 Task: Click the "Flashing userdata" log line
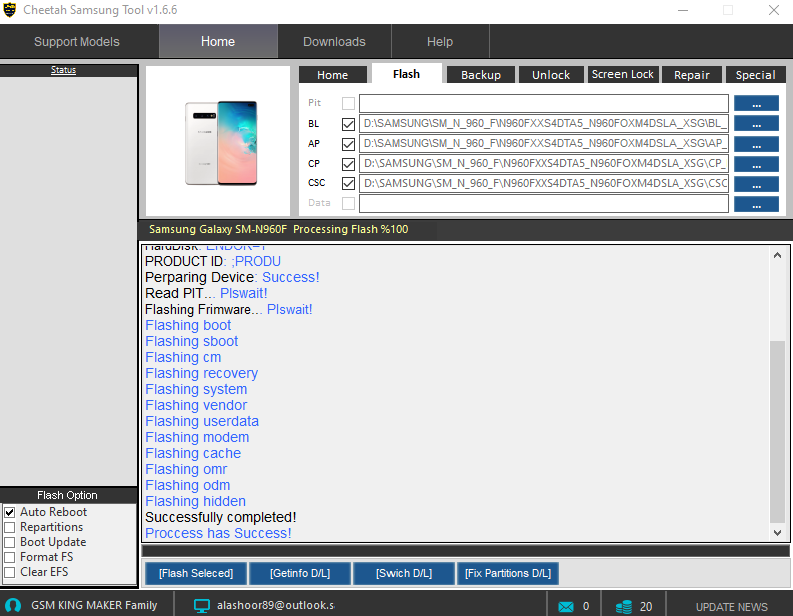coord(202,421)
